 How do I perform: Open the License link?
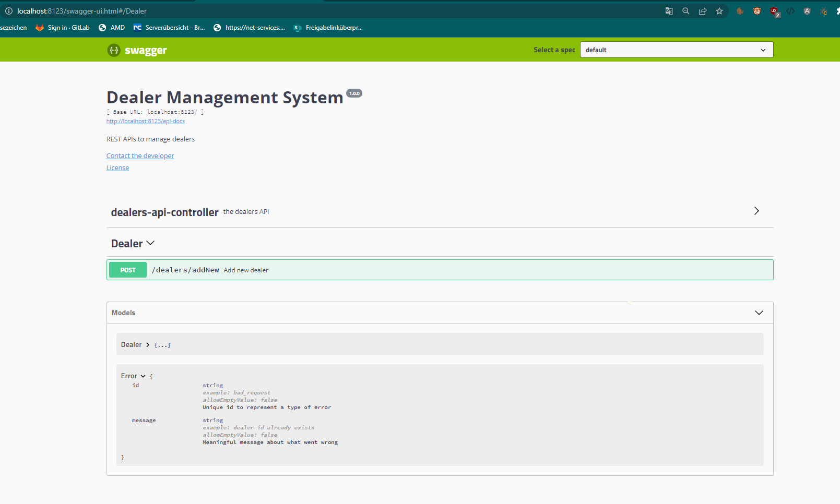(117, 167)
